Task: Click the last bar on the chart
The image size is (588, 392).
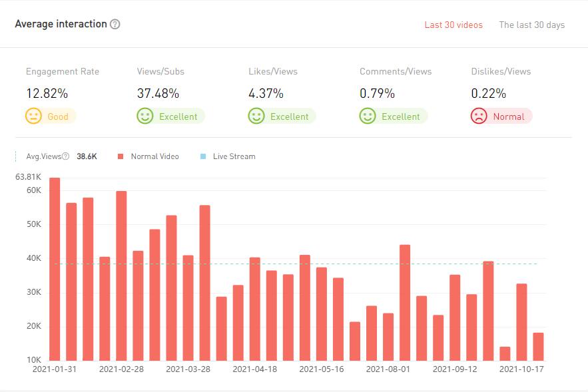Action: click(538, 347)
